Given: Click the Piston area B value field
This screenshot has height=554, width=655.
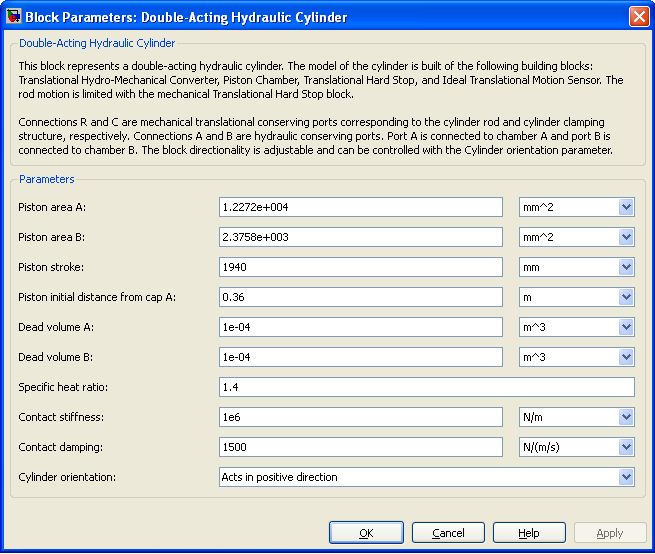Looking at the screenshot, I should (361, 237).
